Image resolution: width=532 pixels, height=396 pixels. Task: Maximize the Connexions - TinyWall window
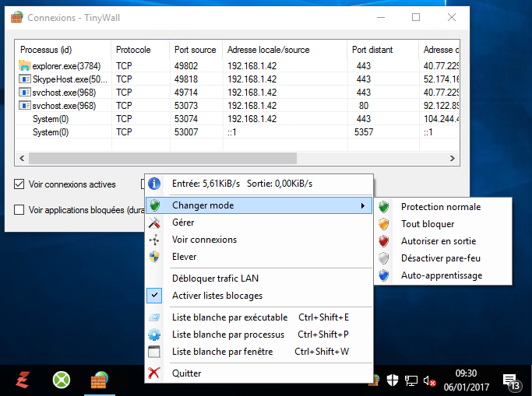(x=416, y=17)
